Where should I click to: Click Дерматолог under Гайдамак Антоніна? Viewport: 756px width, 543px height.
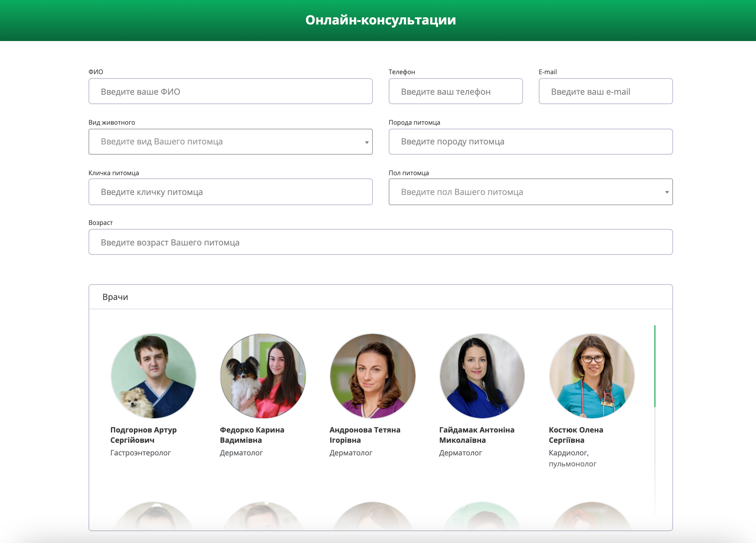tap(461, 453)
